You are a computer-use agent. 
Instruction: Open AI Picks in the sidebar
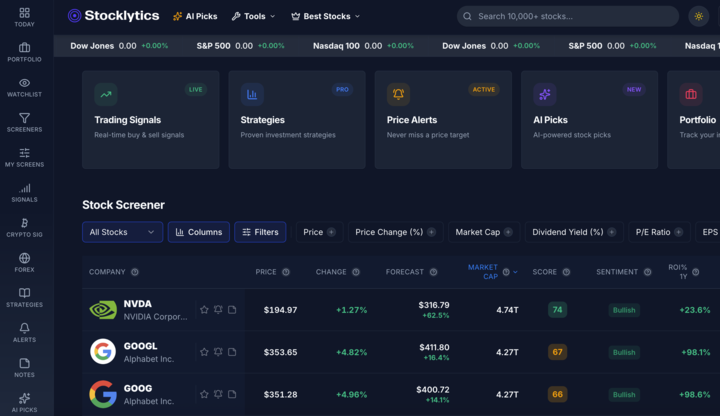click(x=24, y=402)
